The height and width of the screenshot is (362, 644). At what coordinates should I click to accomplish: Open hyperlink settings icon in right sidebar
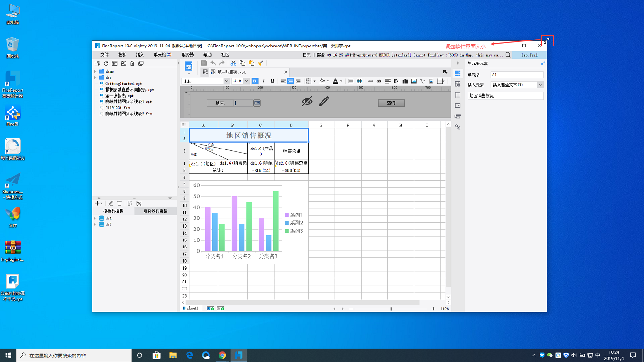pyautogui.click(x=458, y=127)
